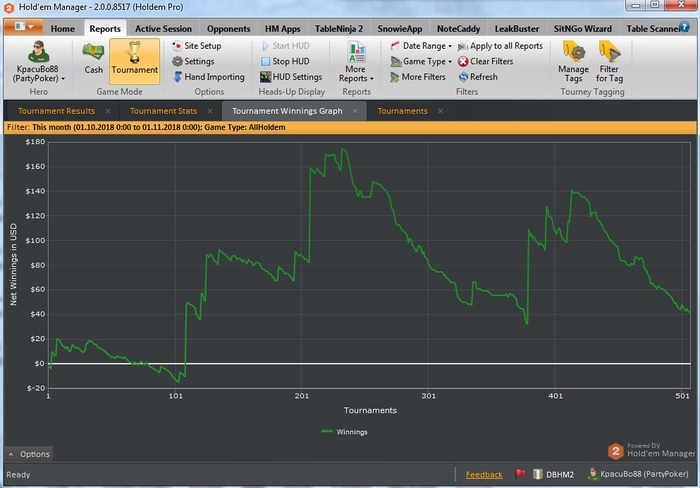Close the Tournament Winnings Graph tab
This screenshot has width=700, height=488.
click(x=356, y=111)
